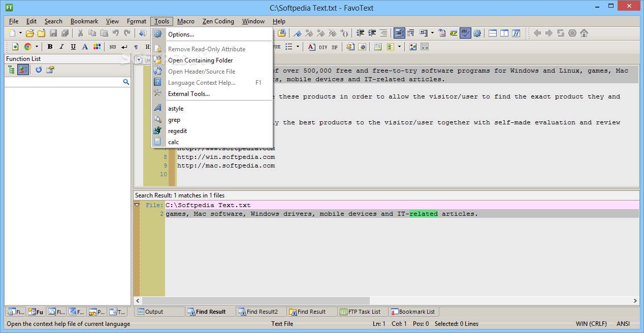Switch to the Output tab
The height and width of the screenshot is (333, 644).
click(159, 312)
